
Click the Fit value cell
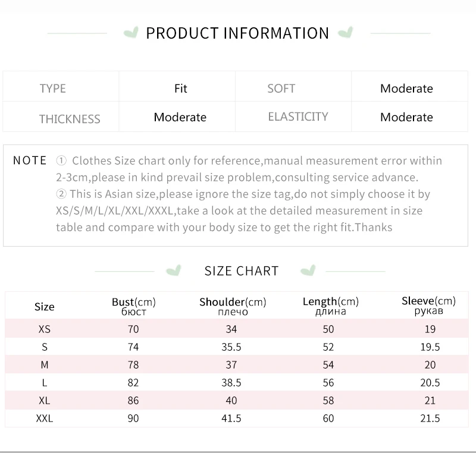(177, 86)
